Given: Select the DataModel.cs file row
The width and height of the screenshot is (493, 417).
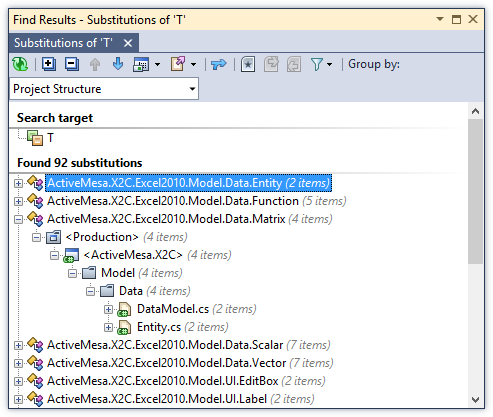Looking at the screenshot, I should point(197,309).
